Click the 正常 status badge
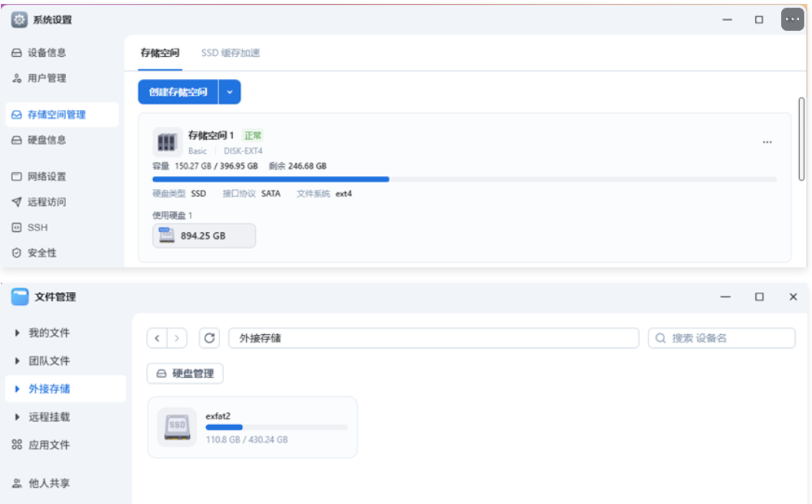Viewport: 812px width, 504px height. (x=253, y=135)
